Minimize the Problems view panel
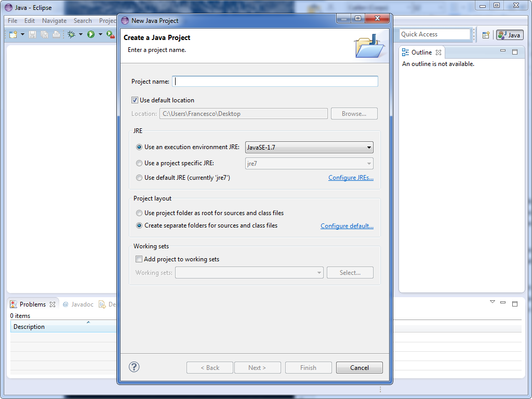This screenshot has width=532, height=399. click(x=503, y=302)
